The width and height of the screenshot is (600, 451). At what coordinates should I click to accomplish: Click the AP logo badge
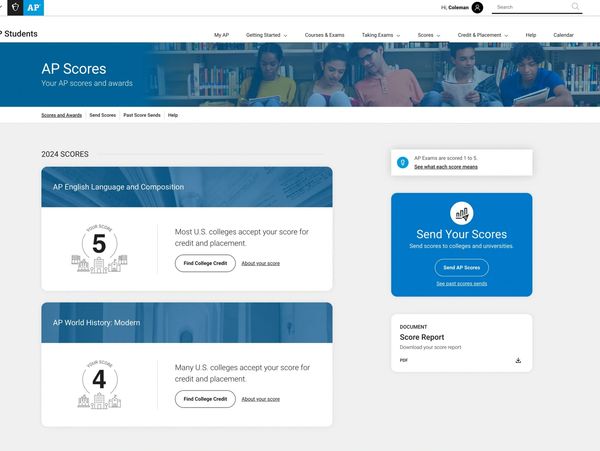[34, 7]
